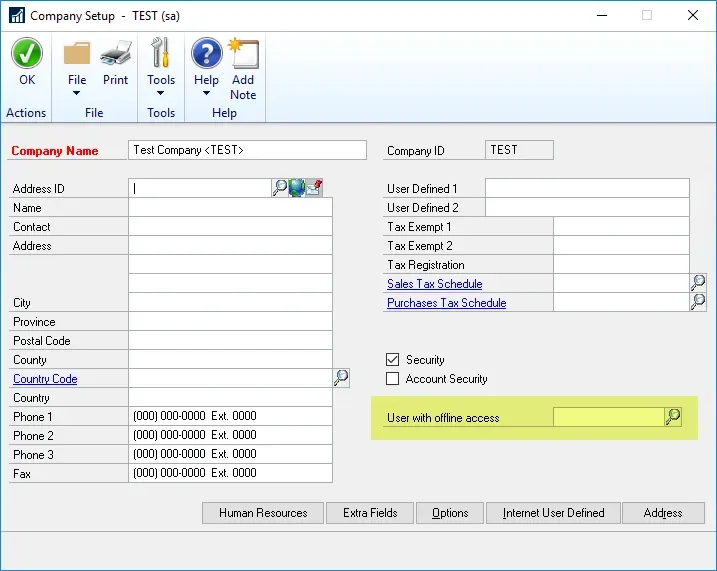Follow the Sales Tax Schedule link
This screenshot has width=717, height=571.
(x=434, y=284)
